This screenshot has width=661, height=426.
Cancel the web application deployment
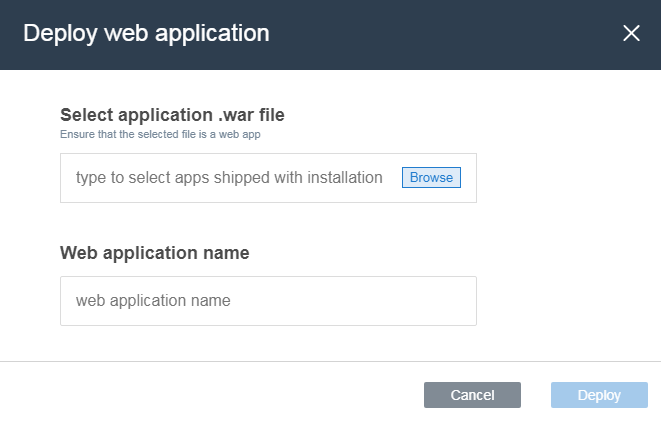tap(472, 395)
